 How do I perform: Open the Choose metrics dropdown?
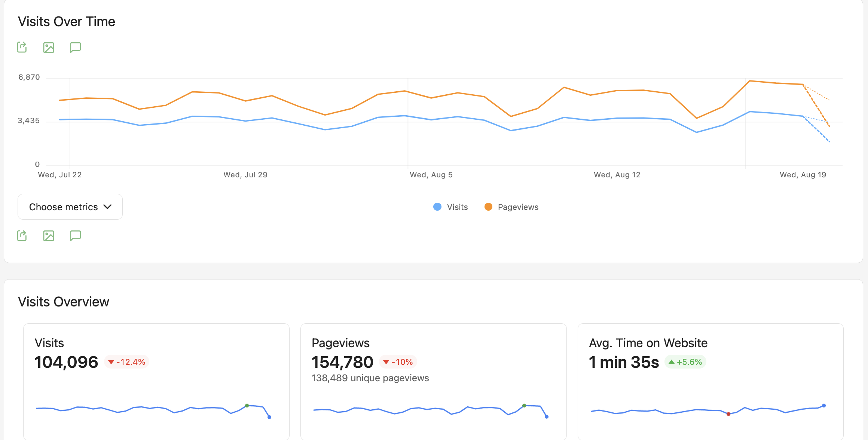click(x=70, y=207)
